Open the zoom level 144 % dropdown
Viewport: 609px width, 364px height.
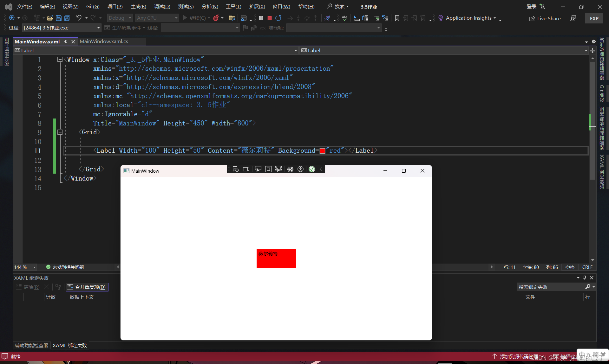click(34, 267)
